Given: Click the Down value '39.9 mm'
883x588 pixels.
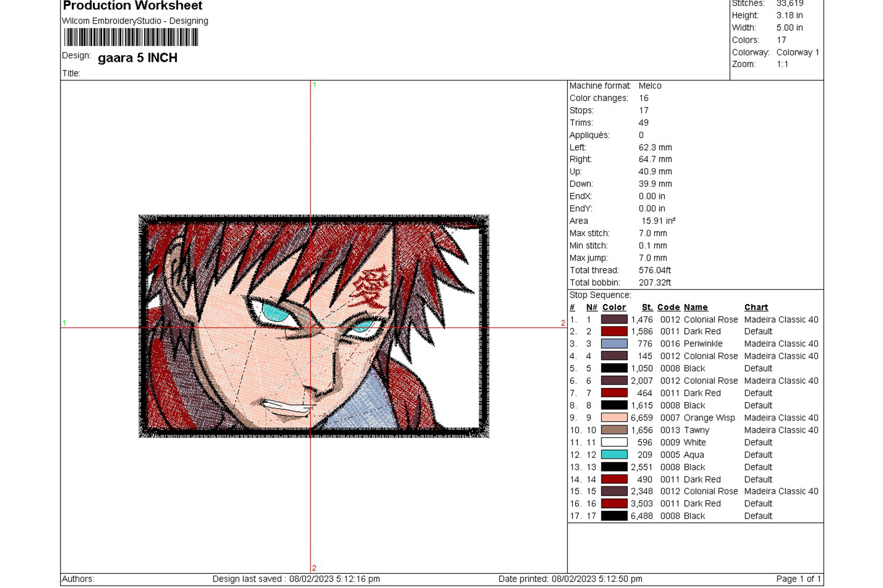Looking at the screenshot, I should [x=655, y=184].
